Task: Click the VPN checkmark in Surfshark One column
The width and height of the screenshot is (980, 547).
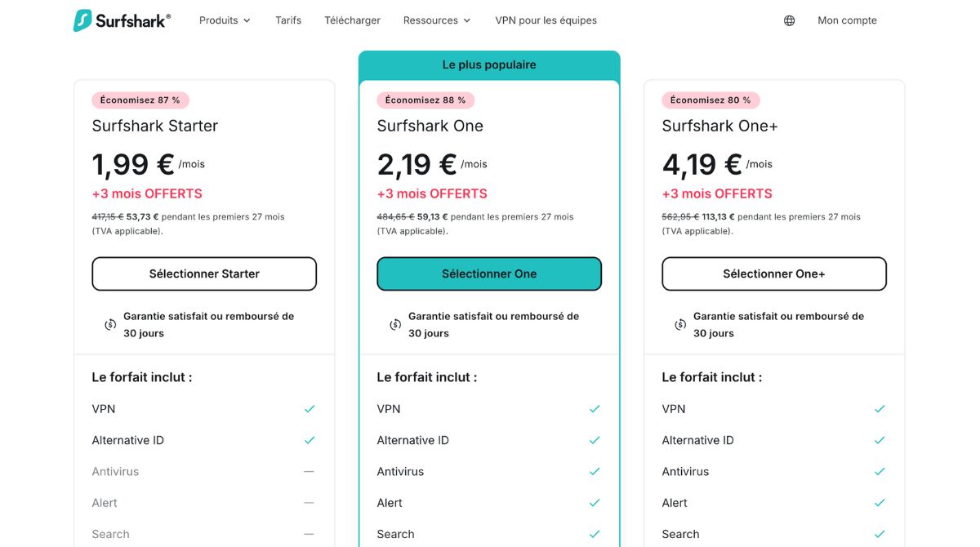Action: (x=595, y=408)
